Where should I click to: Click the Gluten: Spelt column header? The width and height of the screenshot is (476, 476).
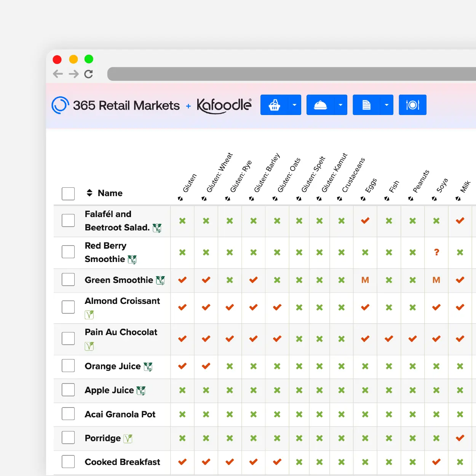click(313, 174)
